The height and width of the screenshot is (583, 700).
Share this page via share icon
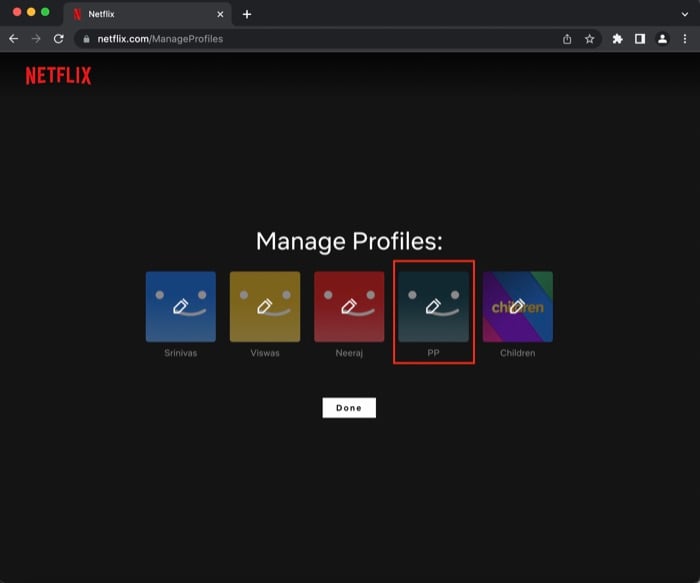567,39
